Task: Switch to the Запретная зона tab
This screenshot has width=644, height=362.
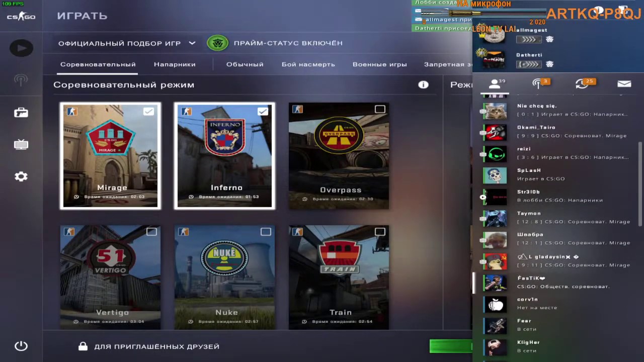Action: [448, 64]
